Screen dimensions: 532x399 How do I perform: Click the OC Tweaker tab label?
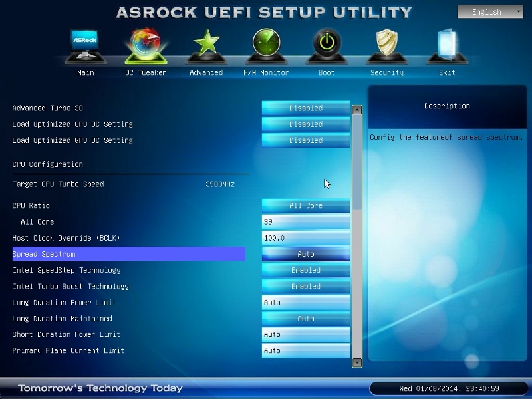(146, 72)
